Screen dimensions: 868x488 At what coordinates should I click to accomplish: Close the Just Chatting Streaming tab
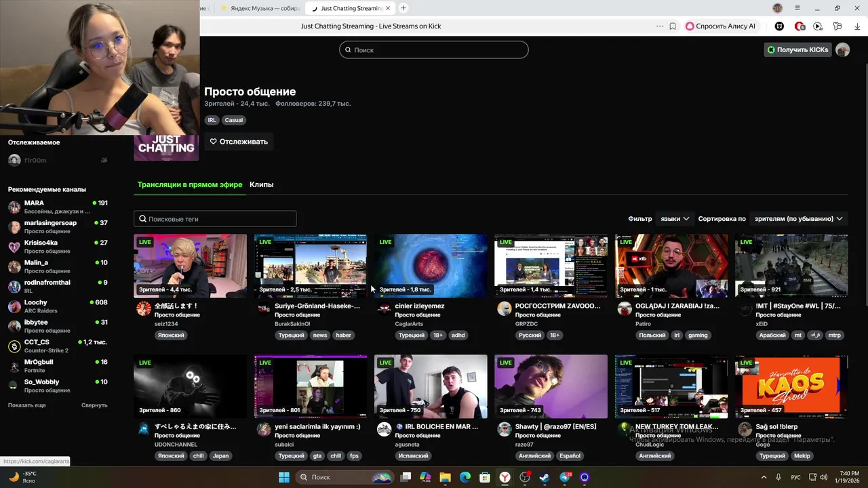387,8
